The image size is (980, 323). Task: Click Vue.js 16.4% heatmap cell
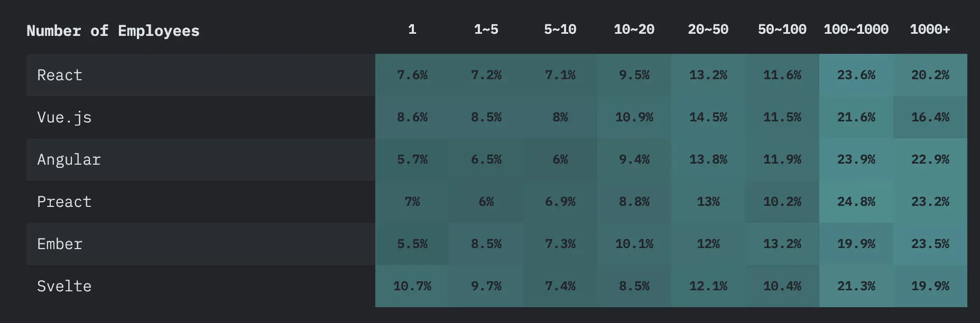[x=930, y=117]
